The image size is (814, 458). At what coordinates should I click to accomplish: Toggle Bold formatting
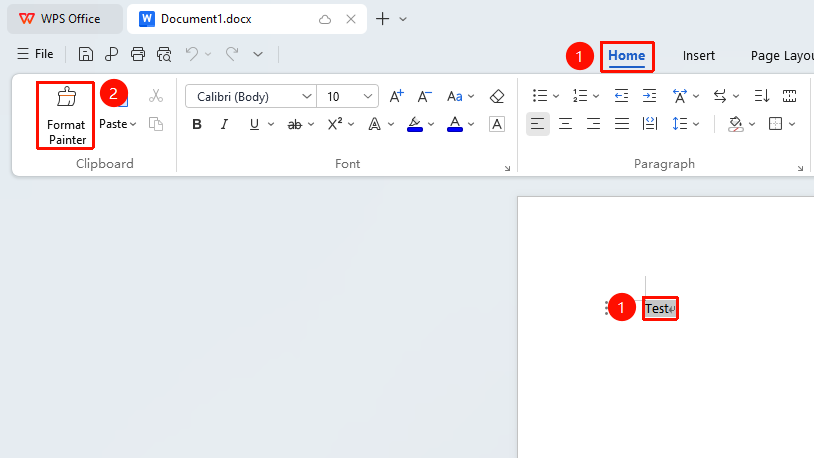point(197,124)
